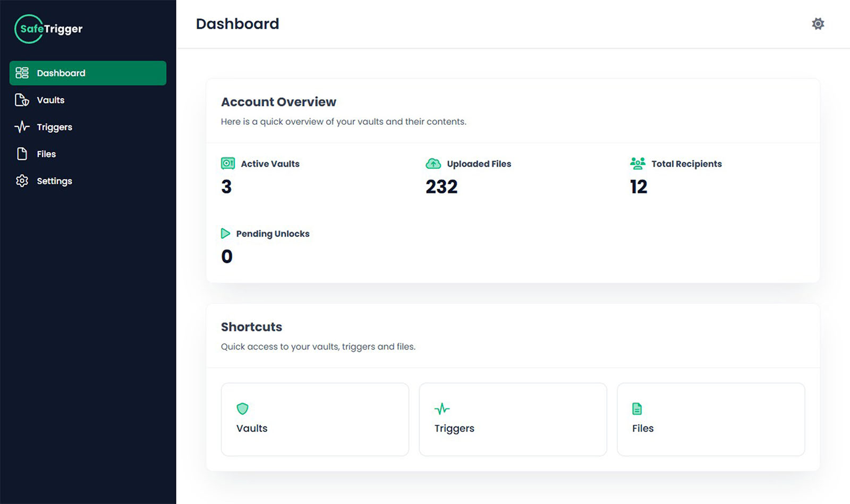This screenshot has height=504, width=850.
Task: Open the settings gear in top-right corner
Action: 818,23
